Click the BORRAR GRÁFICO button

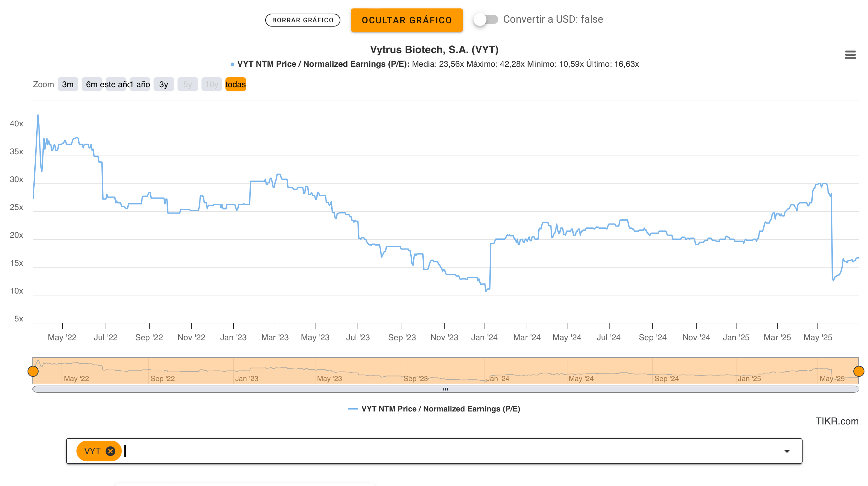tap(303, 20)
